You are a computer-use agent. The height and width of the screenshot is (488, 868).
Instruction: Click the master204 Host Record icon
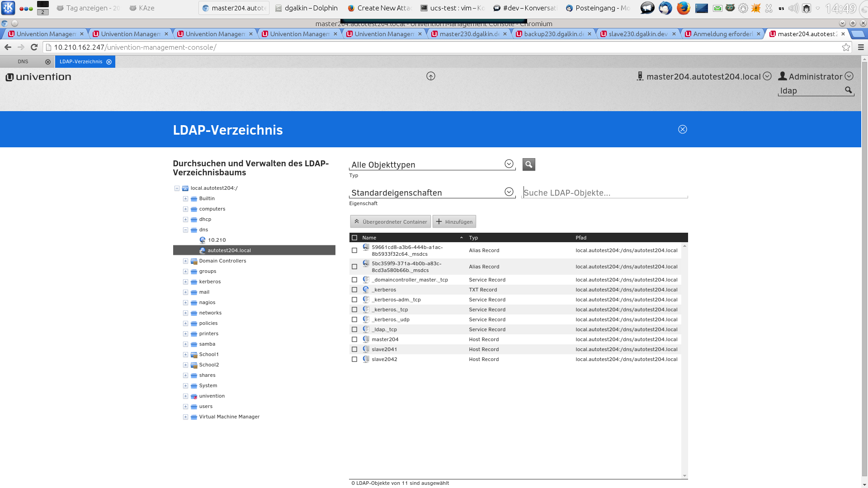click(x=366, y=339)
